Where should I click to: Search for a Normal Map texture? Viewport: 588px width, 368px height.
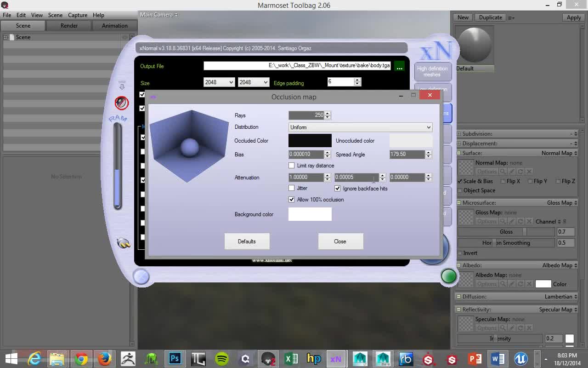[503, 172]
